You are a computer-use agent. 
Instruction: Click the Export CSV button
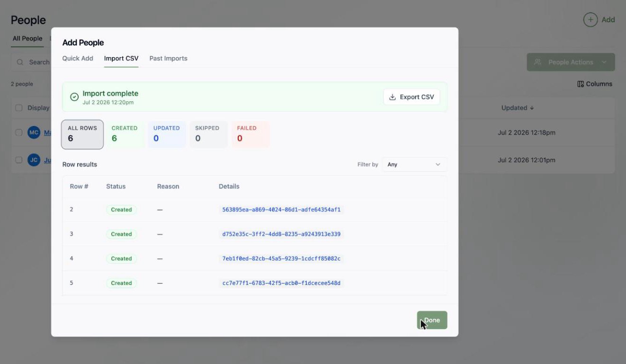click(x=411, y=97)
